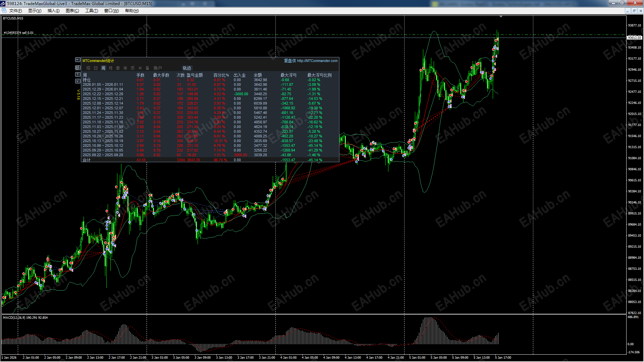Viewport: 644px width, 362px height.
Task: Show 年 yearly statistics view
Action: point(125,68)
